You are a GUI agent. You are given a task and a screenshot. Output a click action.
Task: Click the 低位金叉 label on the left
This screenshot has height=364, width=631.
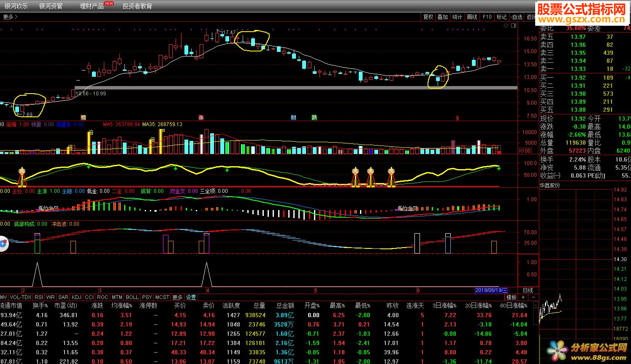click(49, 208)
